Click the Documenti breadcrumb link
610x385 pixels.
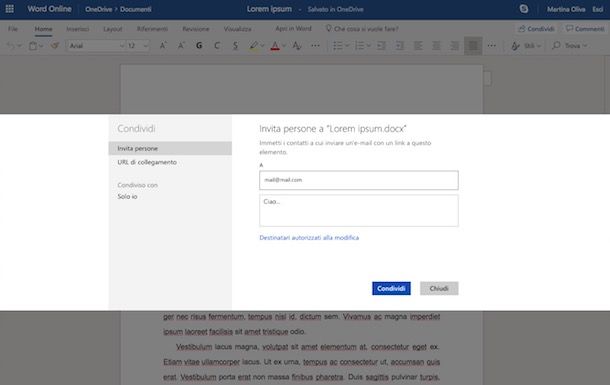click(136, 9)
